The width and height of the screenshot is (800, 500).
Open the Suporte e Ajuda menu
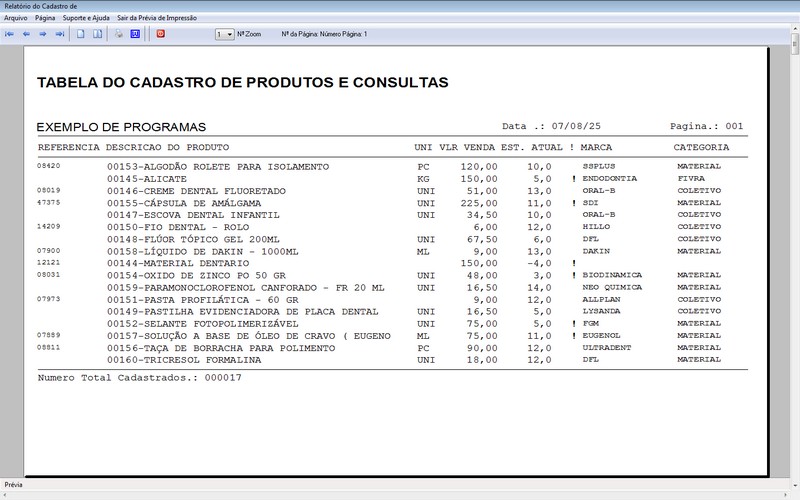point(86,18)
